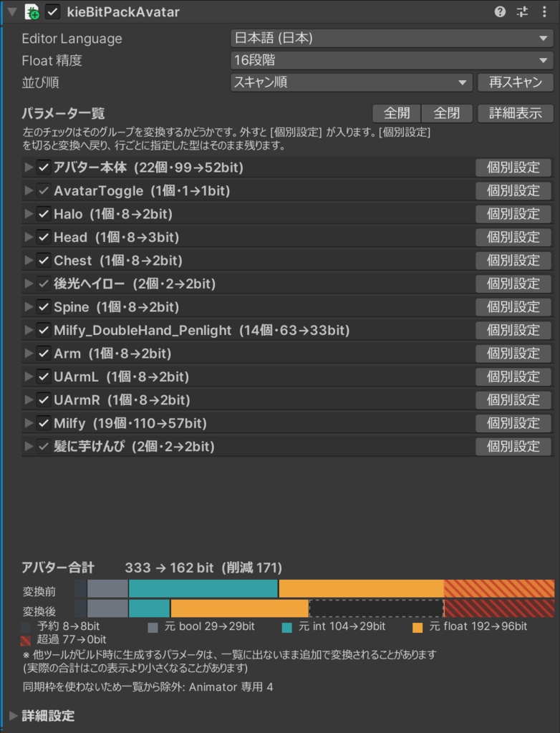Toggle the 髪に芋けんぴ group checkbox
The width and height of the screenshot is (560, 733).
[x=44, y=447]
